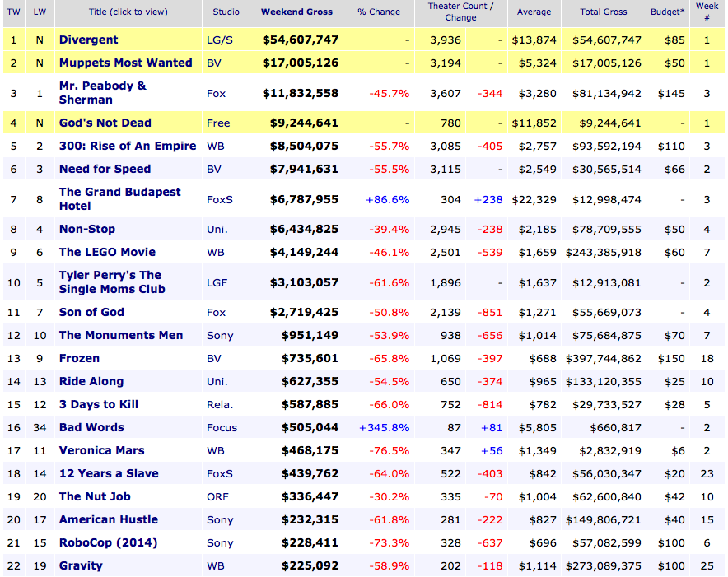This screenshot has height=577, width=728.
Task: Sort by the Budget* column header
Action: 668,12
